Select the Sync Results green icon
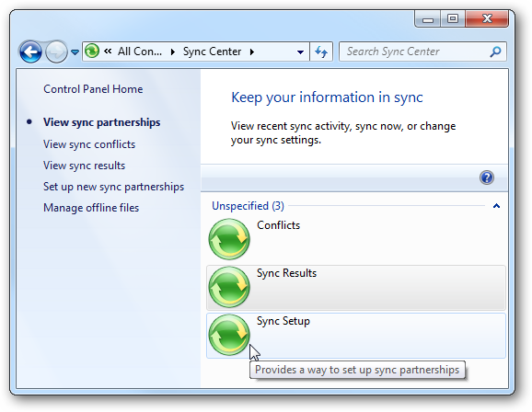The height and width of the screenshot is (412, 532). pos(229,287)
